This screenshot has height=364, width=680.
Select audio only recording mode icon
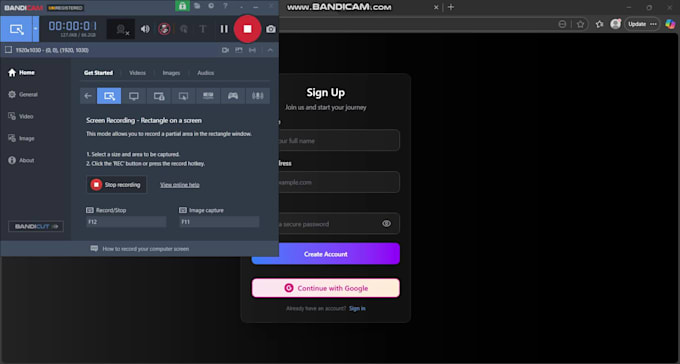point(258,96)
